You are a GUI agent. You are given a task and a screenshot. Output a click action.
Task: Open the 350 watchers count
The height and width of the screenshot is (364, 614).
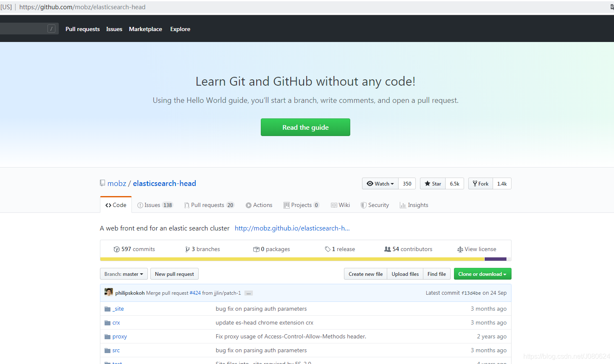click(407, 183)
